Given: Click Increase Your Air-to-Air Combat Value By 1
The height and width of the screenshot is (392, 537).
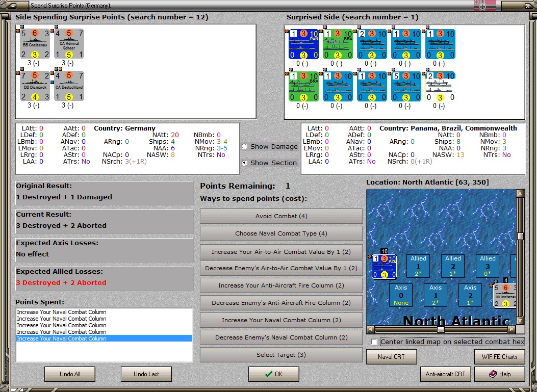Looking at the screenshot, I should 281,252.
